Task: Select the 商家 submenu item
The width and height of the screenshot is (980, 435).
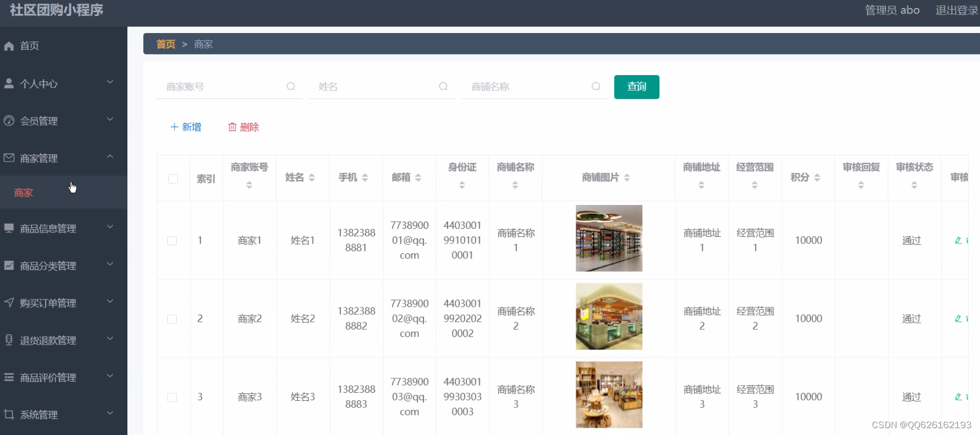Action: [x=64, y=192]
